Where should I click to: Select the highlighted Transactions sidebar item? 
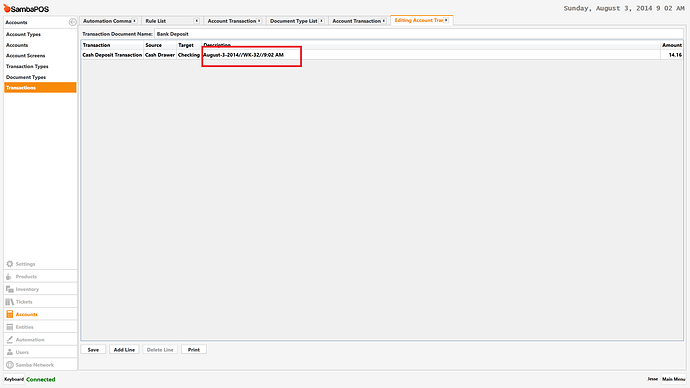click(x=40, y=88)
